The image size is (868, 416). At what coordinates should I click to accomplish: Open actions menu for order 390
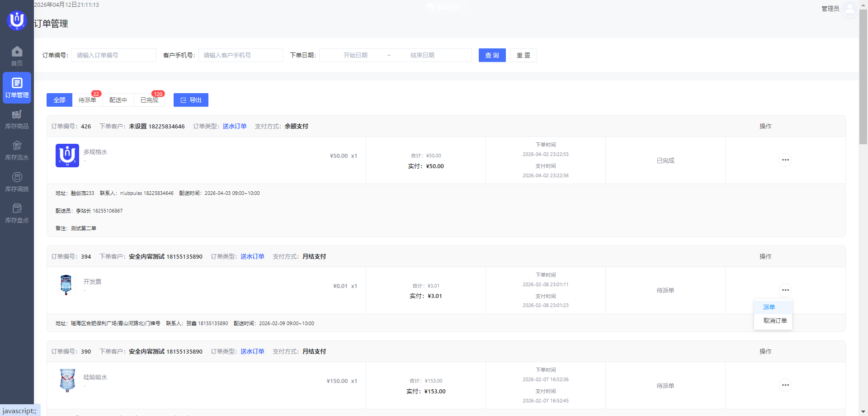click(785, 385)
